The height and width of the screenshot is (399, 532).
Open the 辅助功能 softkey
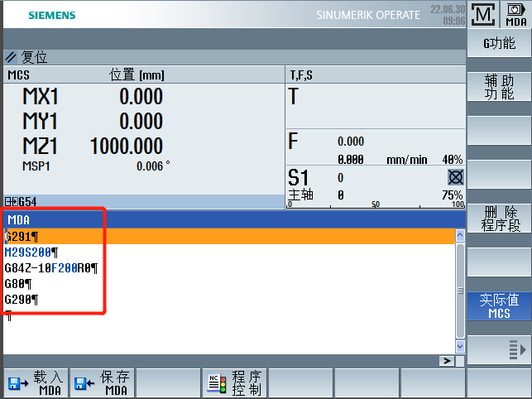pyautogui.click(x=499, y=87)
